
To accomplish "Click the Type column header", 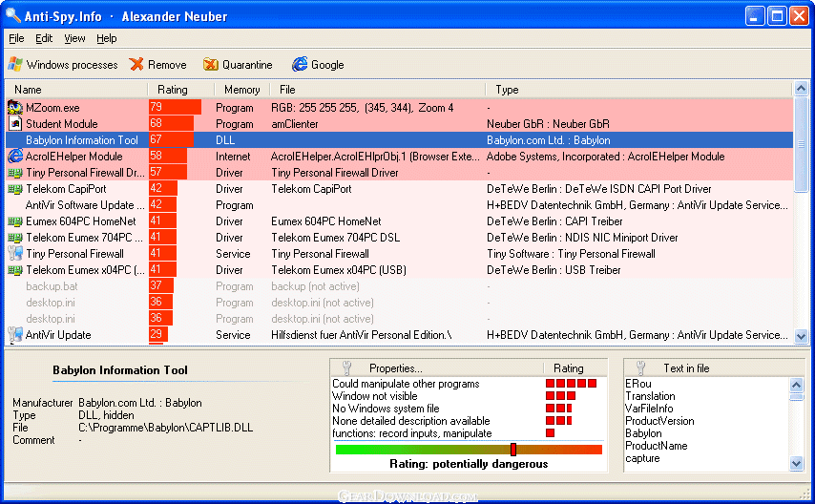I will [638, 90].
